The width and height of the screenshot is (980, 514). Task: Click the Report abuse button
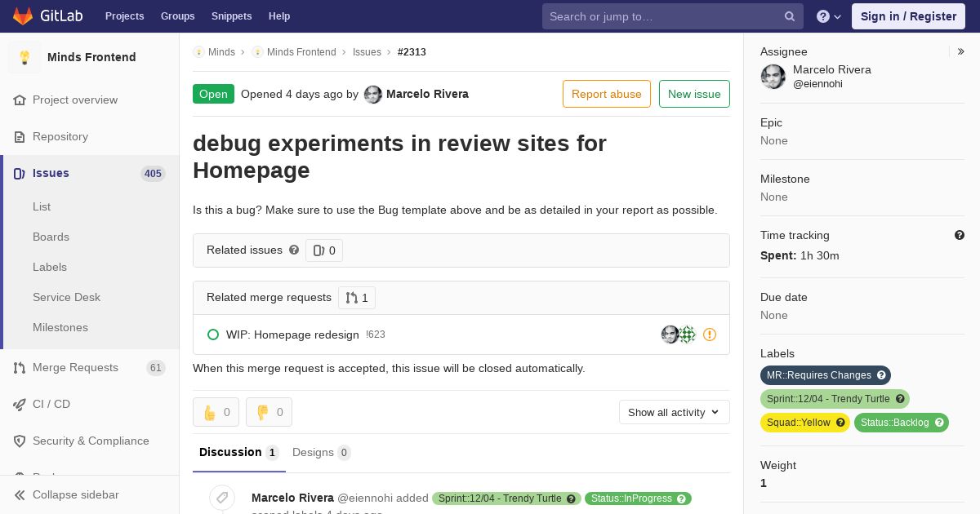pyautogui.click(x=606, y=94)
